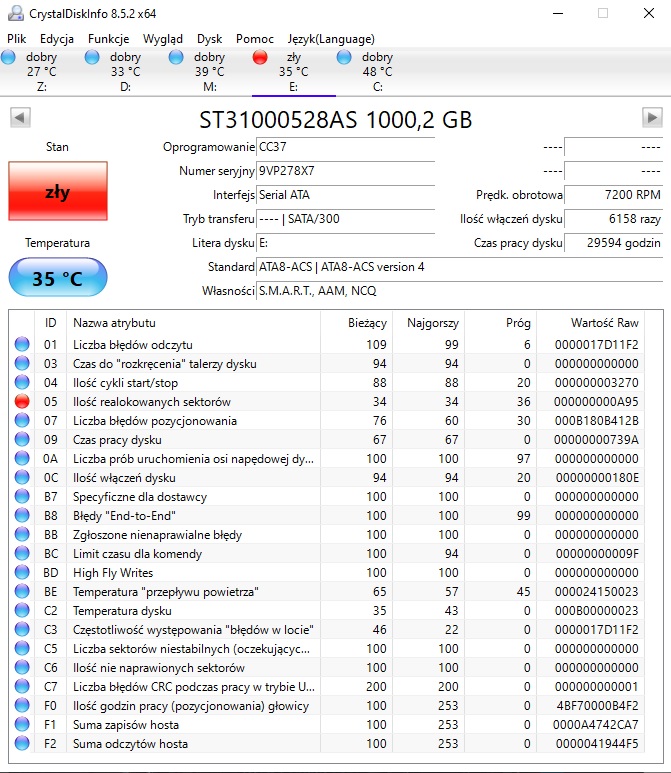The height and width of the screenshot is (773, 671).
Task: Click blue status icon of attribute BC
Action: point(22,553)
